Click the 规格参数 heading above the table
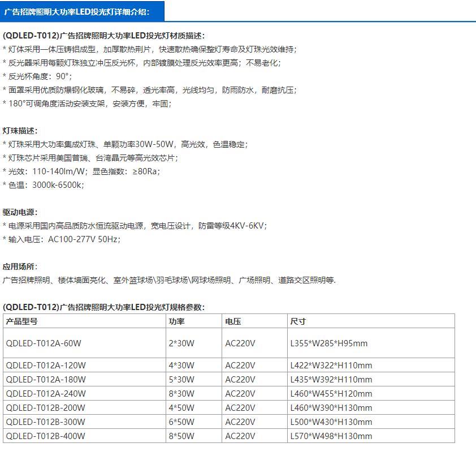 tap(104, 307)
